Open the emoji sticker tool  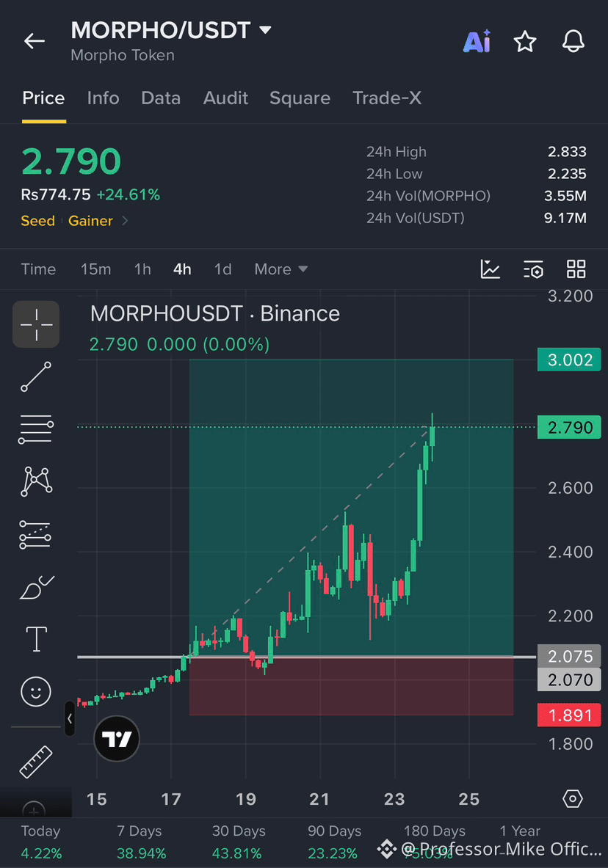point(36,691)
